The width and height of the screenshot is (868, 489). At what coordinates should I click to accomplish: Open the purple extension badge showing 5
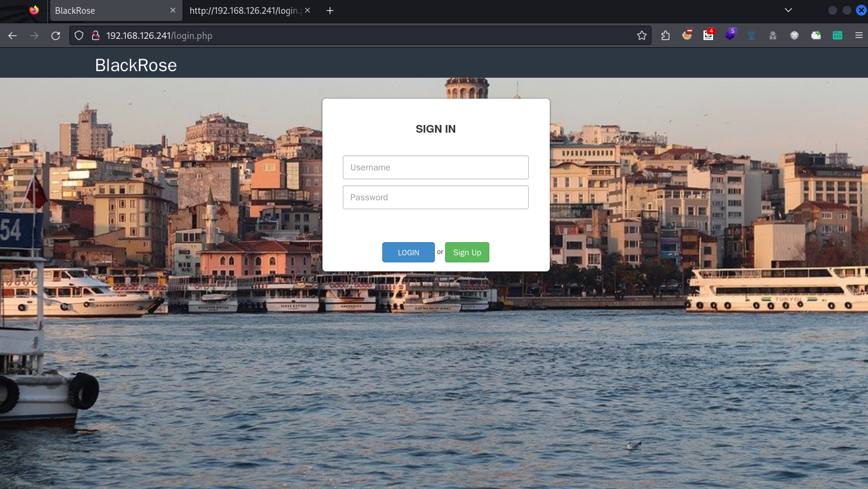pyautogui.click(x=731, y=35)
